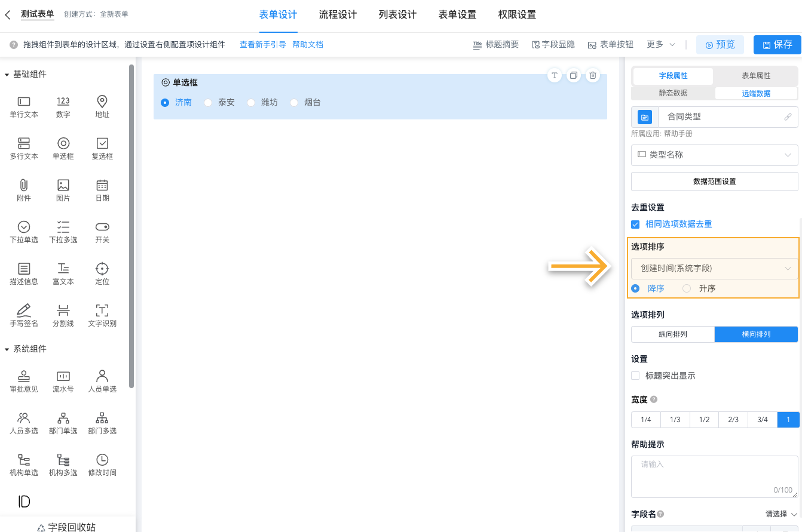802x532 pixels.
Task: Add an 附件 attachment component
Action: [x=23, y=190]
